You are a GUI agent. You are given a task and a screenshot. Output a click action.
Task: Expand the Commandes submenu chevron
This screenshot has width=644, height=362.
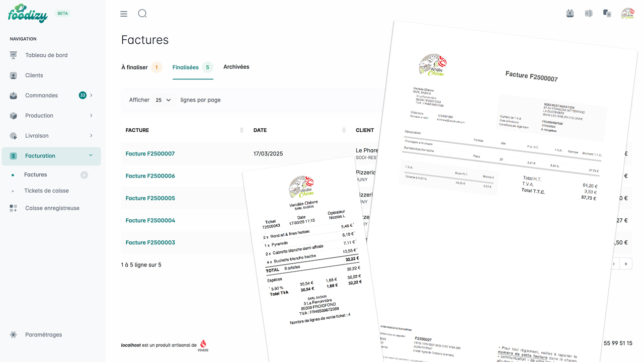tap(91, 96)
